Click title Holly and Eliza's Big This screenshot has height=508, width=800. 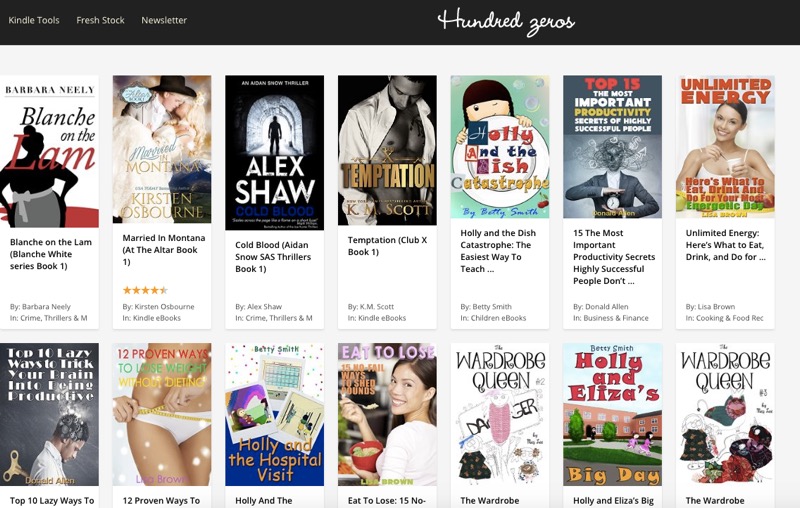coord(613,501)
